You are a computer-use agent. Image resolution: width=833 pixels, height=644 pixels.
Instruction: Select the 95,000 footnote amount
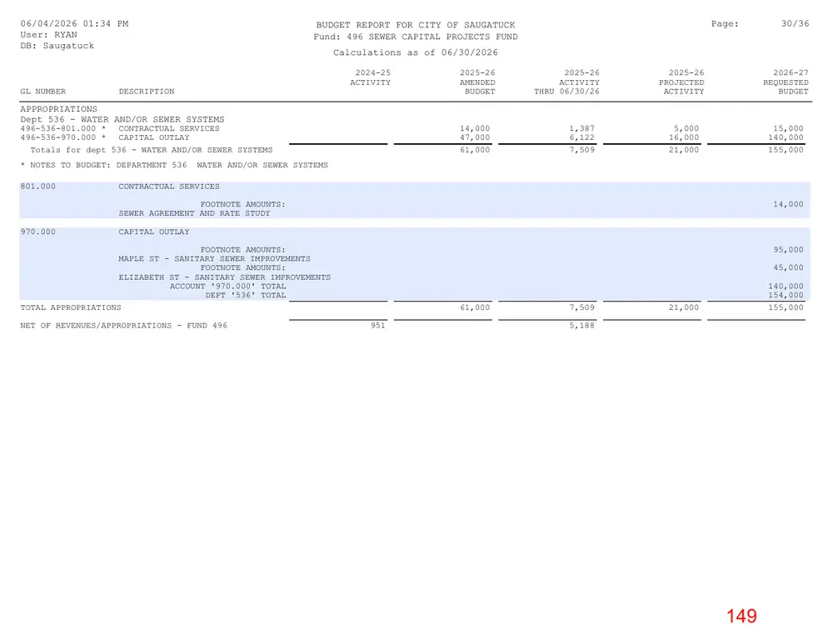coord(788,250)
